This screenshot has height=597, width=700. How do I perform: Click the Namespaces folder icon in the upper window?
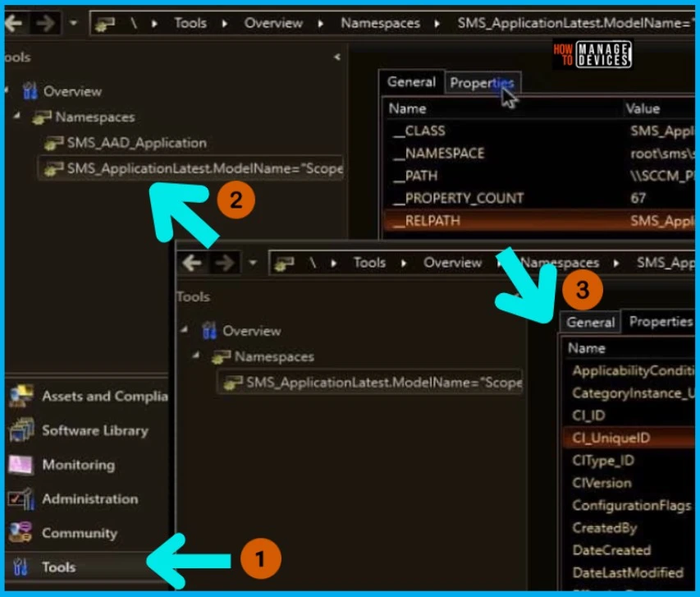pyautogui.click(x=42, y=117)
